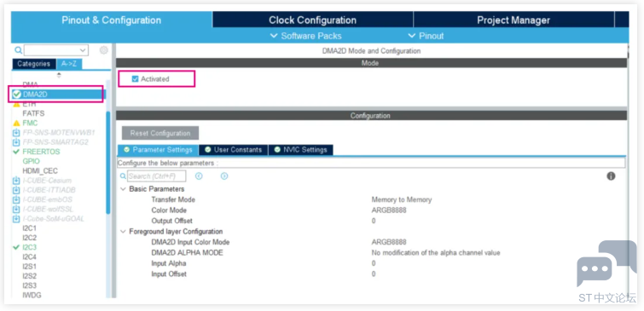Viewport: 644px width, 311px height.
Task: Click the download icon beside I-CUBE-ITTIADB
Action: [16, 190]
